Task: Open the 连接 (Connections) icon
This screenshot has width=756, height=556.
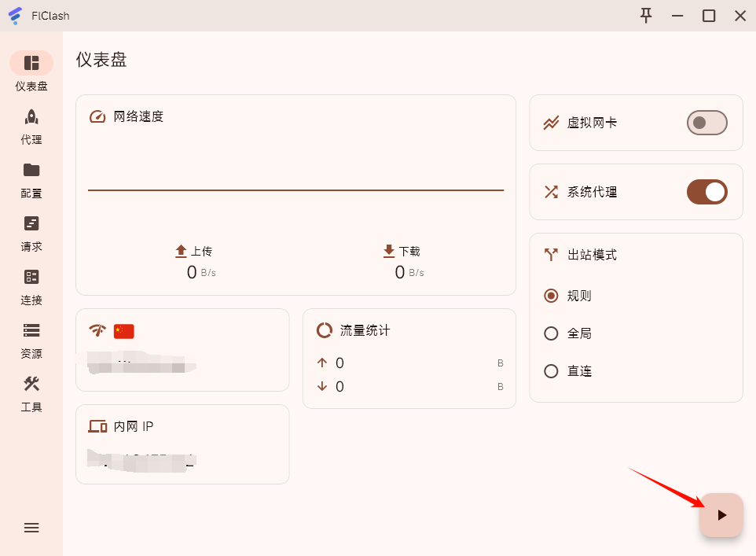Action: [31, 278]
